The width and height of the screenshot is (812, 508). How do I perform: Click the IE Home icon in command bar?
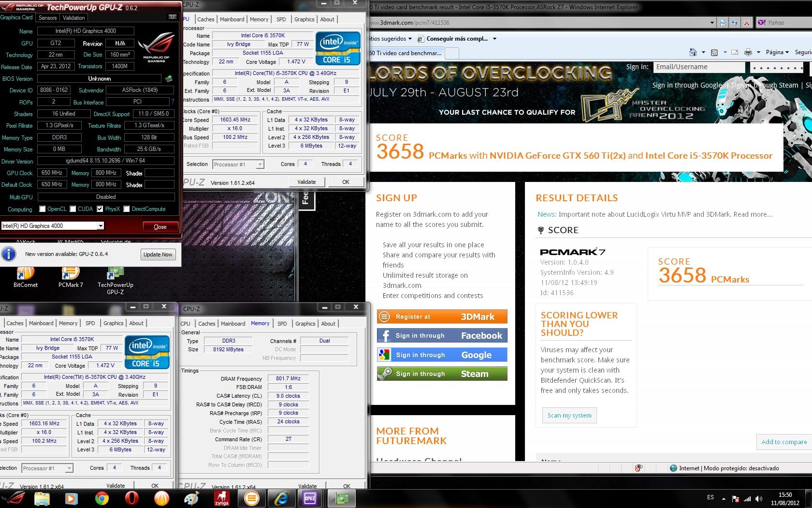(693, 52)
